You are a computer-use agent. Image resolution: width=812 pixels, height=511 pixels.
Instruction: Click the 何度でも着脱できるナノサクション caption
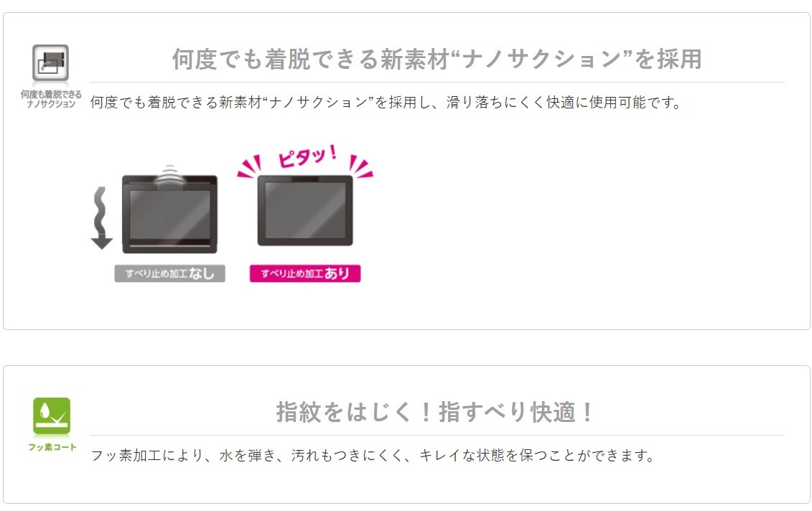tap(51, 99)
